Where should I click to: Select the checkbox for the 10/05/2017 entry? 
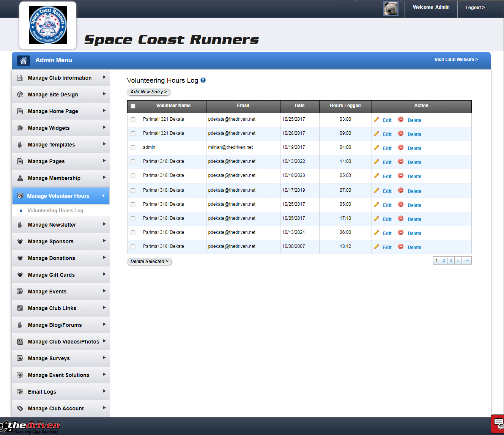tap(133, 219)
